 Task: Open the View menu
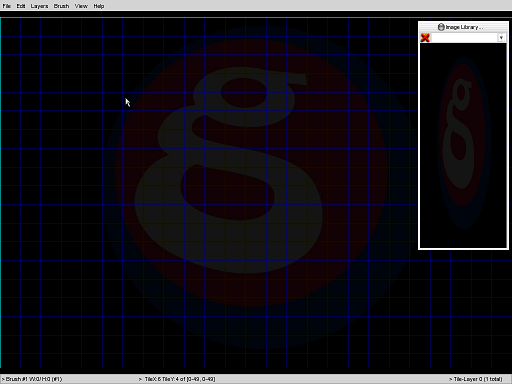[x=81, y=6]
